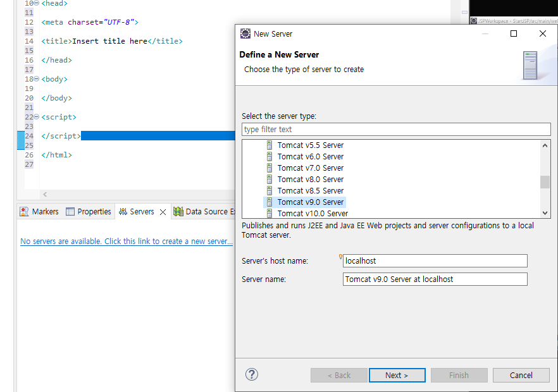
Task: Click the Server name field
Action: coord(435,279)
